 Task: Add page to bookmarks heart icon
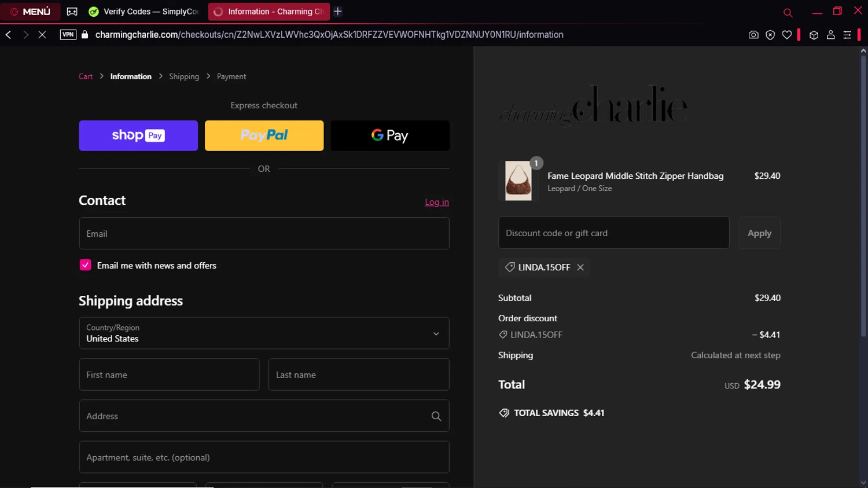click(x=787, y=35)
